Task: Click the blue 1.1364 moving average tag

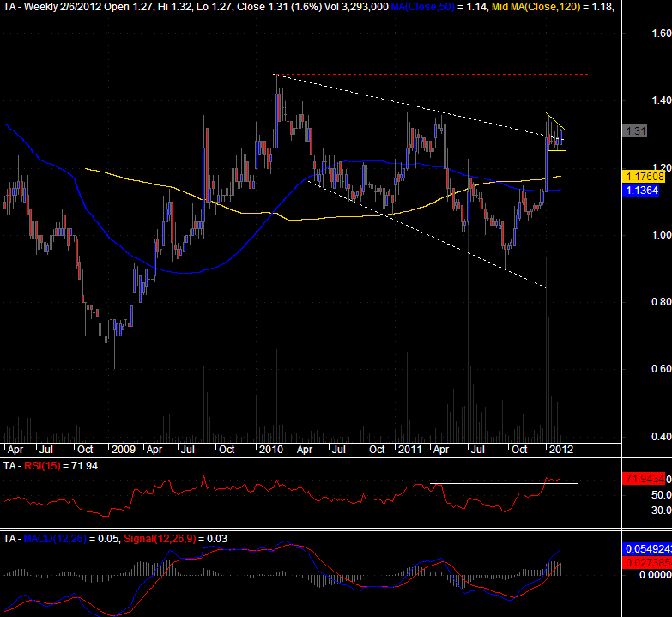Action: 641,191
